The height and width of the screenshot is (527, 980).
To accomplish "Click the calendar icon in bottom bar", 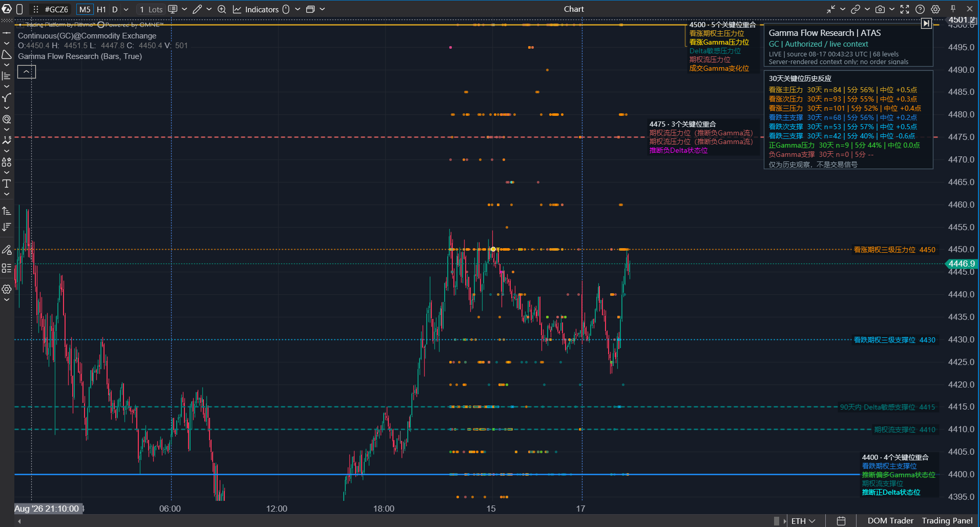I will point(841,521).
